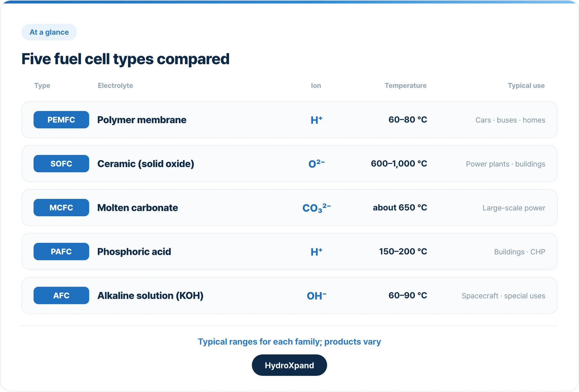This screenshot has width=579, height=392.
Task: Select the MCFC type badge
Action: coord(61,208)
